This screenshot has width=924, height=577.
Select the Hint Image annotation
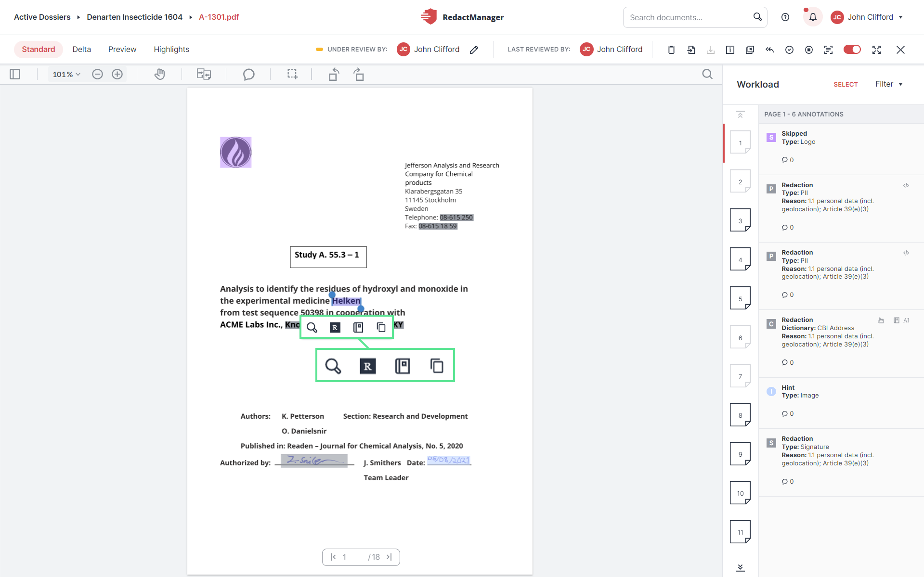(841, 403)
